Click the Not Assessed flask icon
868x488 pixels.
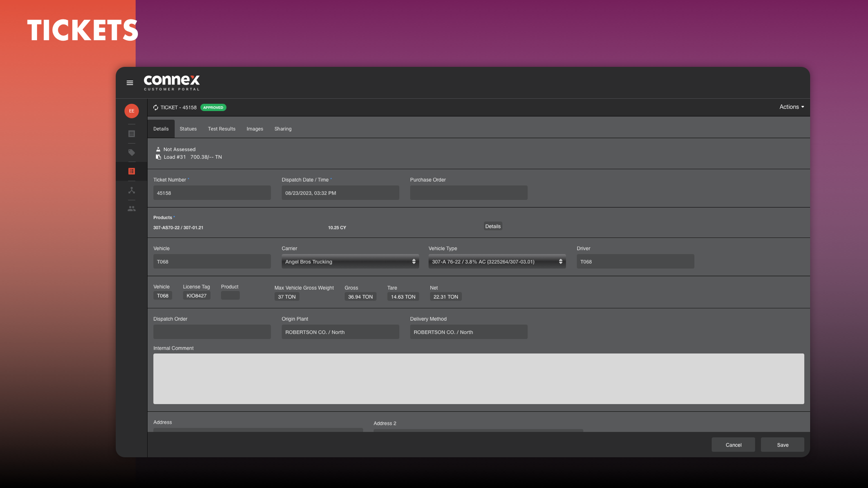click(158, 149)
